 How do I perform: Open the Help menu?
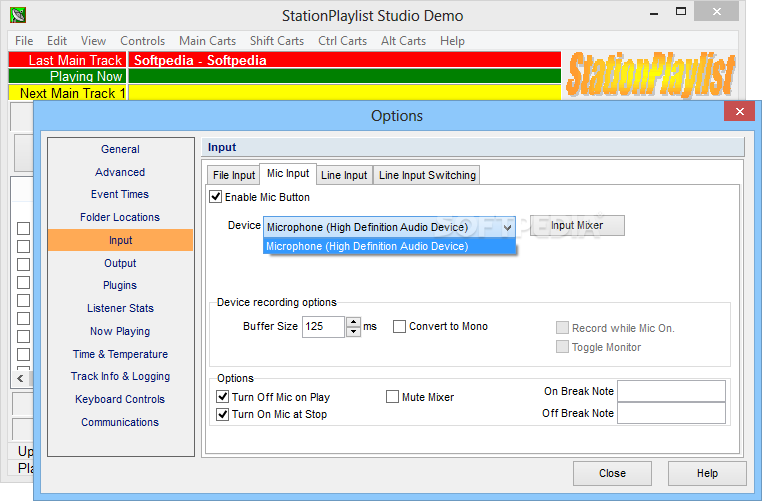click(452, 41)
